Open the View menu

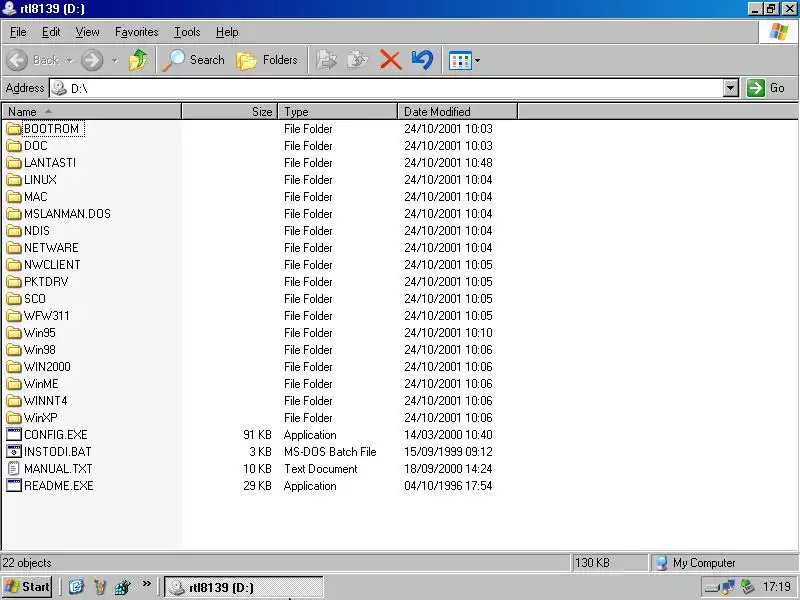(87, 32)
